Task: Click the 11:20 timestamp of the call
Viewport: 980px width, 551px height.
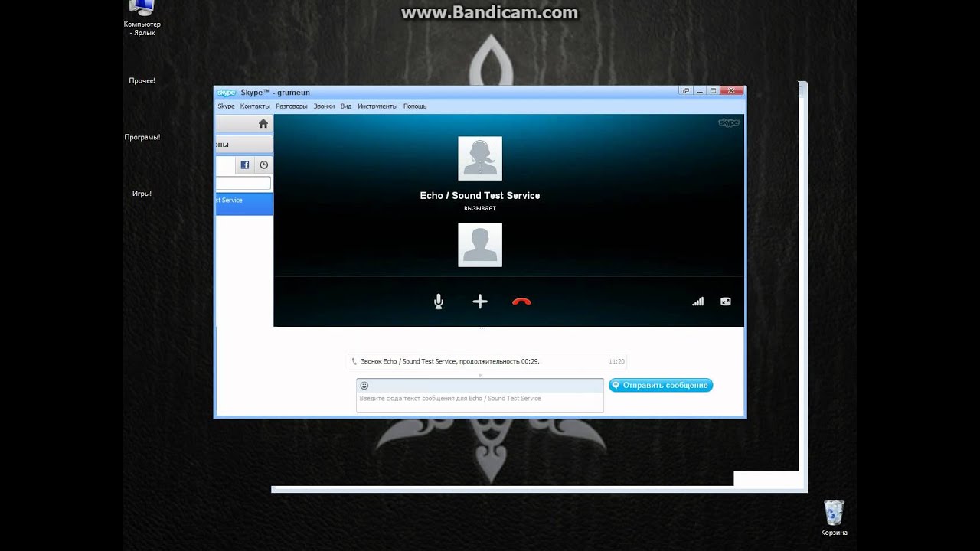Action: [616, 361]
